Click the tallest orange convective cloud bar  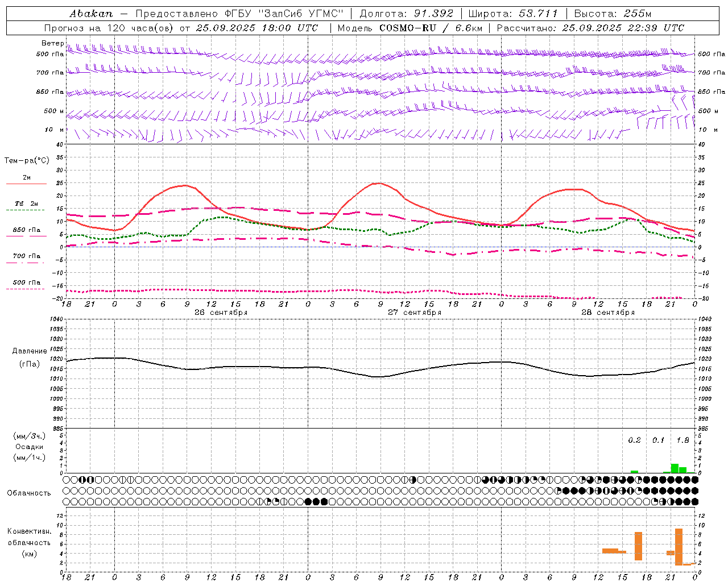[679, 547]
